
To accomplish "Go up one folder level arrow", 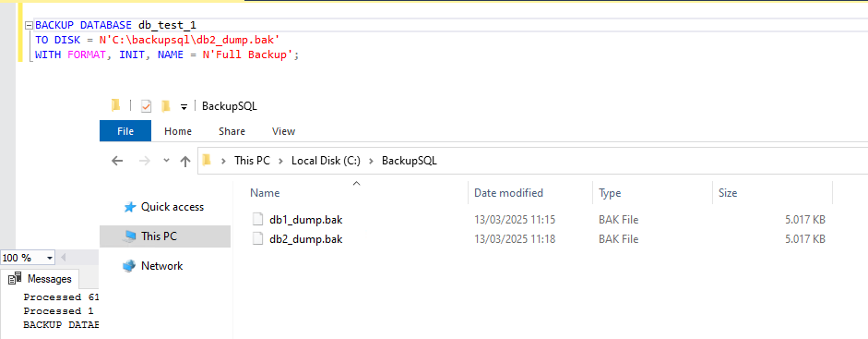I will [x=185, y=161].
